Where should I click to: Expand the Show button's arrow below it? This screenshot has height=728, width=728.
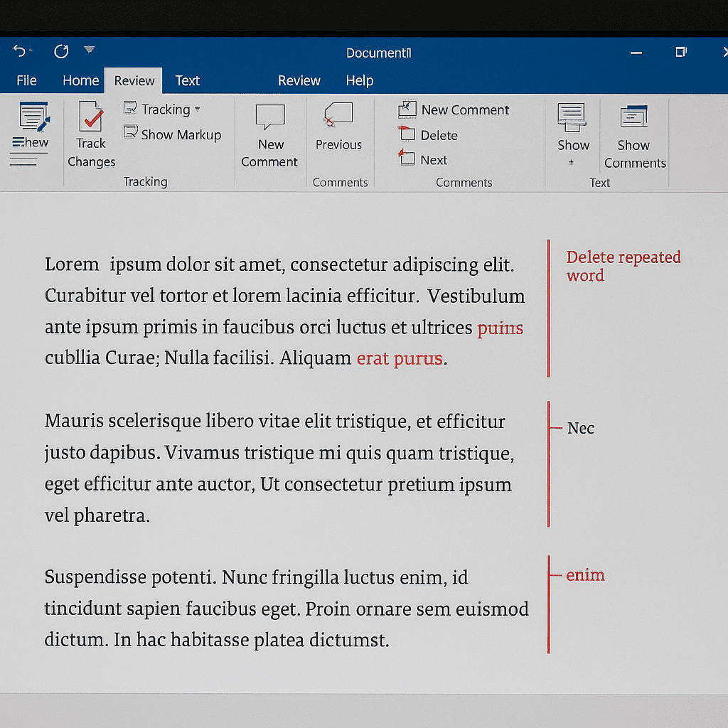(x=571, y=162)
